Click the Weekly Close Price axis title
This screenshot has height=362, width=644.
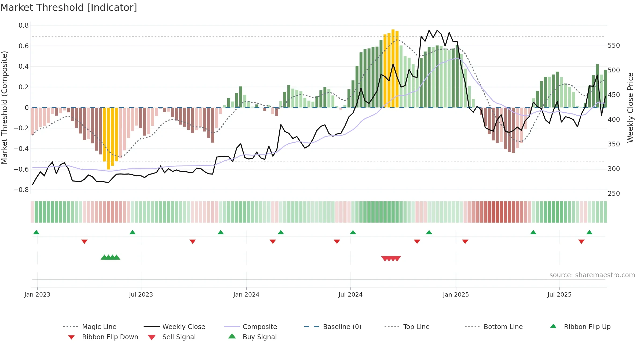[x=630, y=107]
